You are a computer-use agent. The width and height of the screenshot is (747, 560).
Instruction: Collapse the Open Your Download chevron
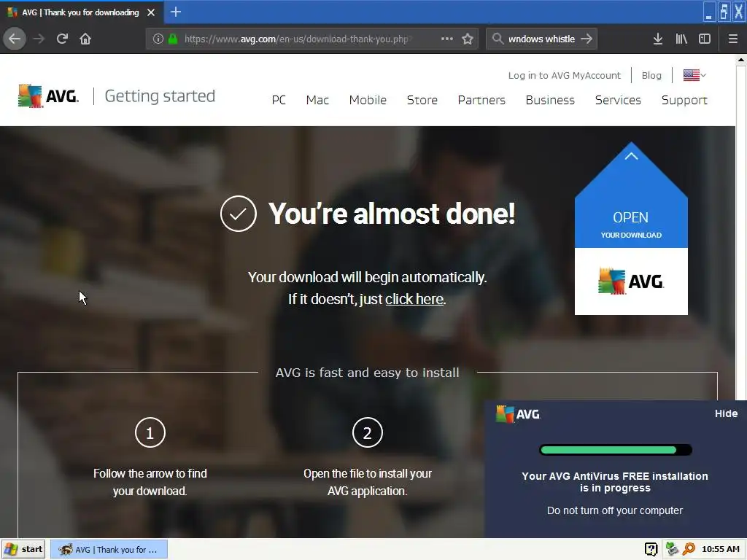(x=631, y=156)
